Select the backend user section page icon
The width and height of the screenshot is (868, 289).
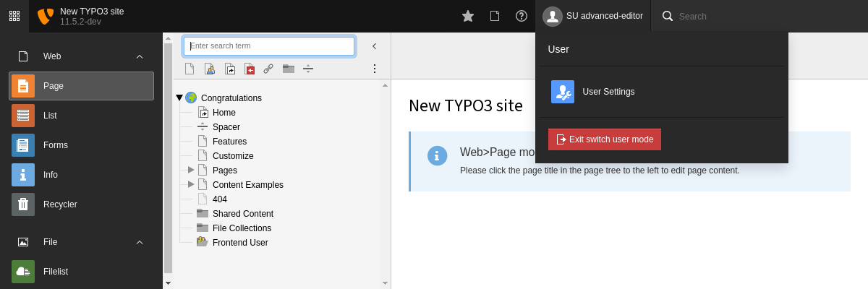click(x=210, y=69)
